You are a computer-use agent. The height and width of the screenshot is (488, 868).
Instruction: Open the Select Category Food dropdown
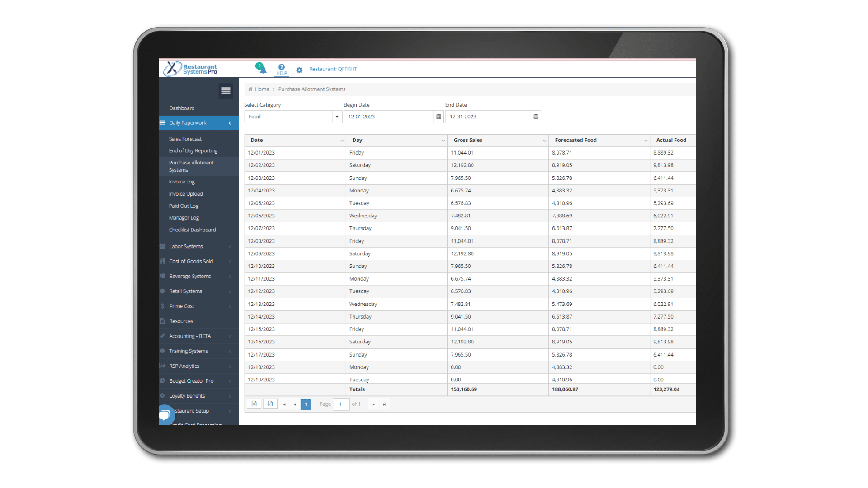tap(337, 117)
